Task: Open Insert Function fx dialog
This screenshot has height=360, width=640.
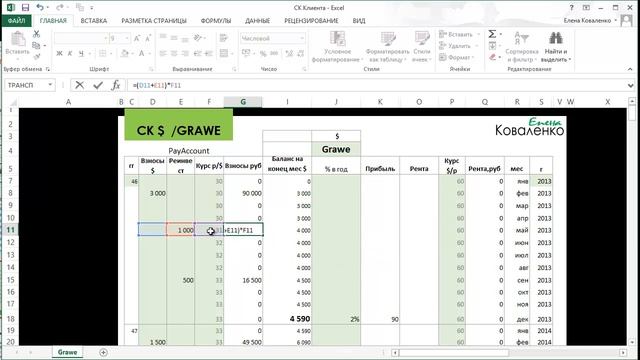Action: tap(116, 85)
